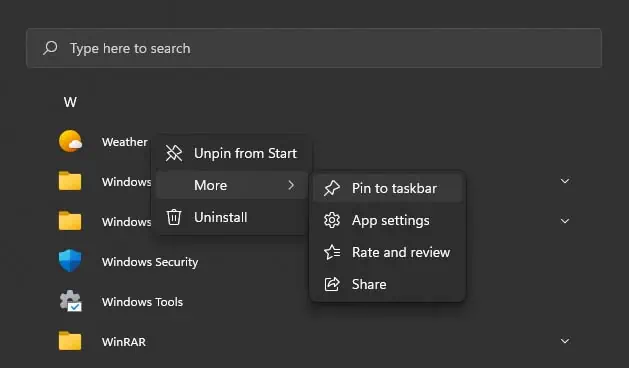Click the folder icon just below Weather
629x368 pixels.
click(x=70, y=181)
